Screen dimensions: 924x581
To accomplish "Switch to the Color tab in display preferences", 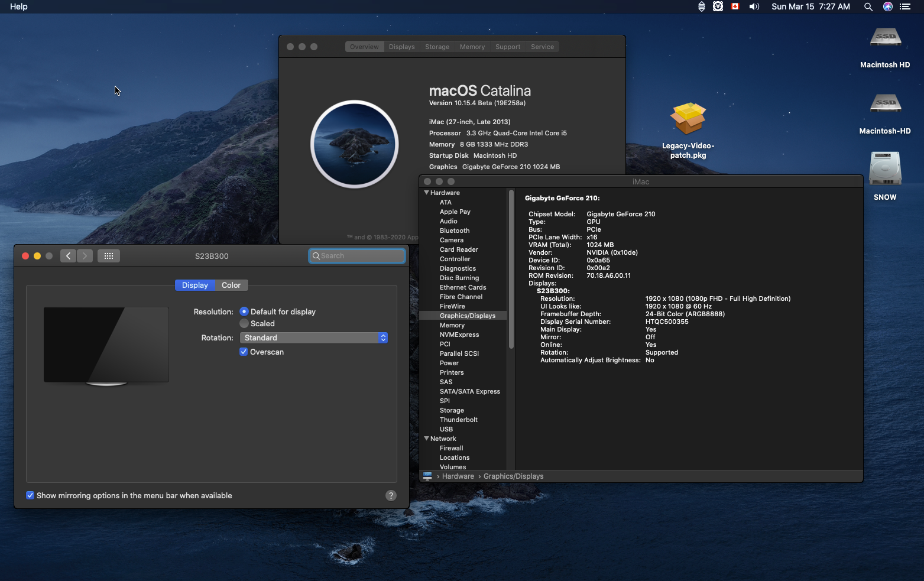I will [x=231, y=285].
